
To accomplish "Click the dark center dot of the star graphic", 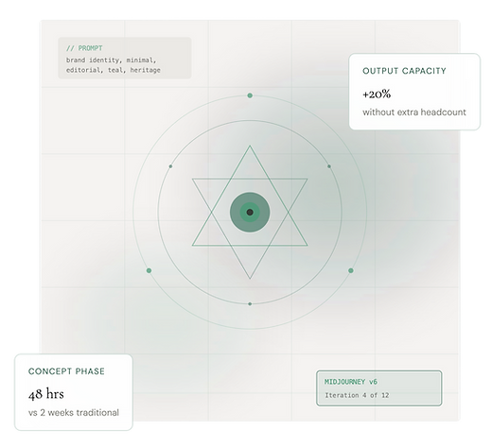I will (x=250, y=212).
